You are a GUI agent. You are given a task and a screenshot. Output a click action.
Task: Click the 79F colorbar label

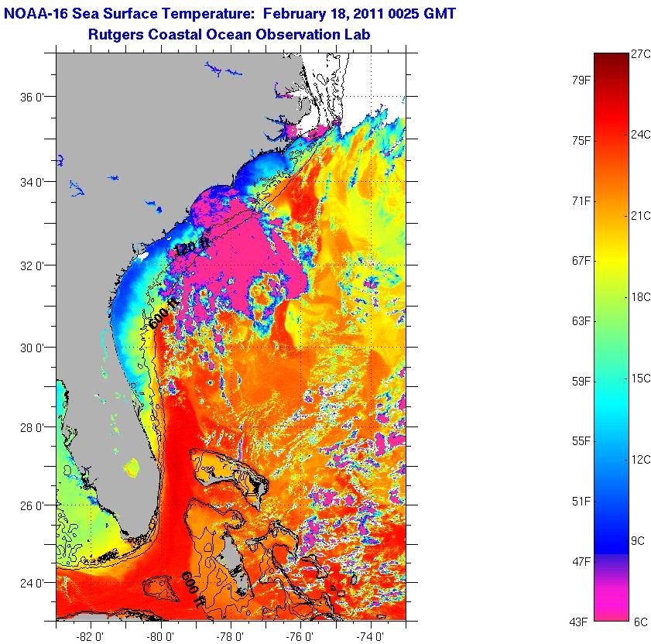[581, 80]
